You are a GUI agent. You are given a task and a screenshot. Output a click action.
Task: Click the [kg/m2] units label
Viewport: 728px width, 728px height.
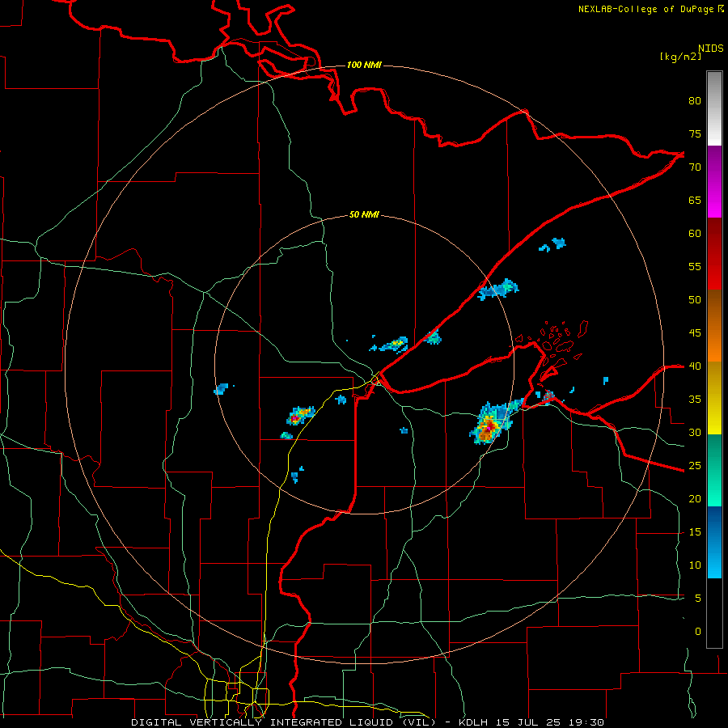pos(680,57)
